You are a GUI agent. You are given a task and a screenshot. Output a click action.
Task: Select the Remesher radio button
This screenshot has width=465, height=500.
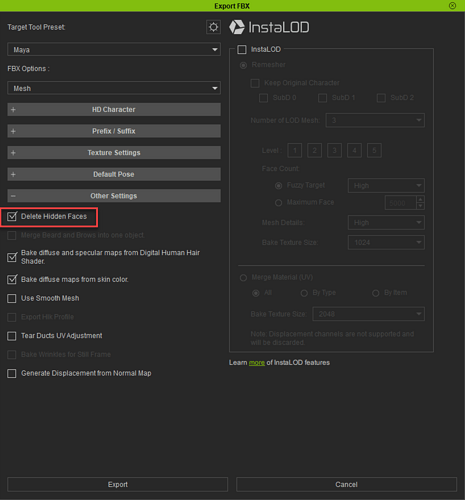(244, 65)
